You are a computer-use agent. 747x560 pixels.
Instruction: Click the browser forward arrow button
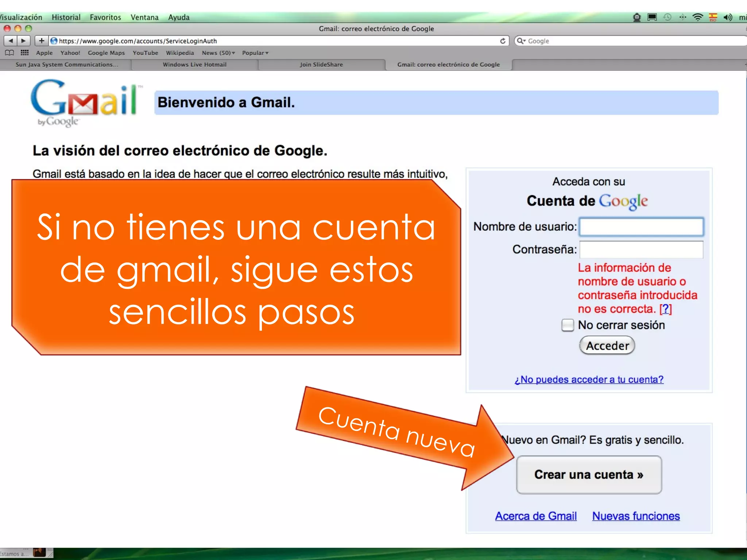click(24, 41)
